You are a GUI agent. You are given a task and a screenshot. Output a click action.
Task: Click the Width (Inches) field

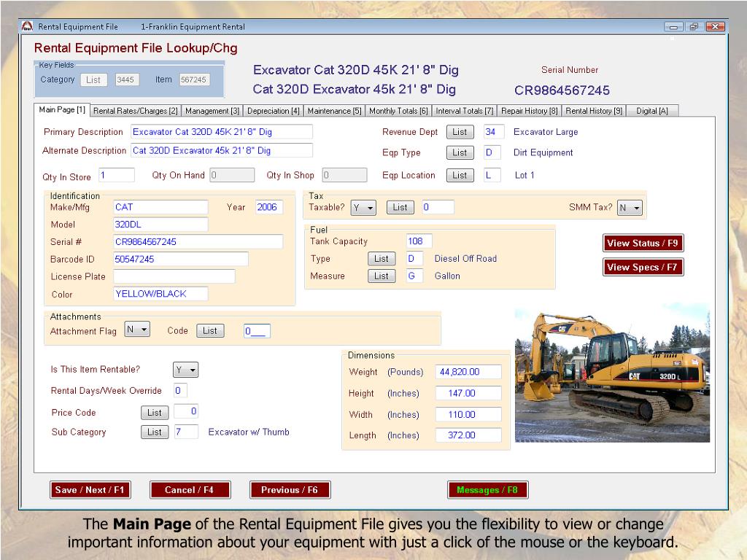(x=468, y=414)
